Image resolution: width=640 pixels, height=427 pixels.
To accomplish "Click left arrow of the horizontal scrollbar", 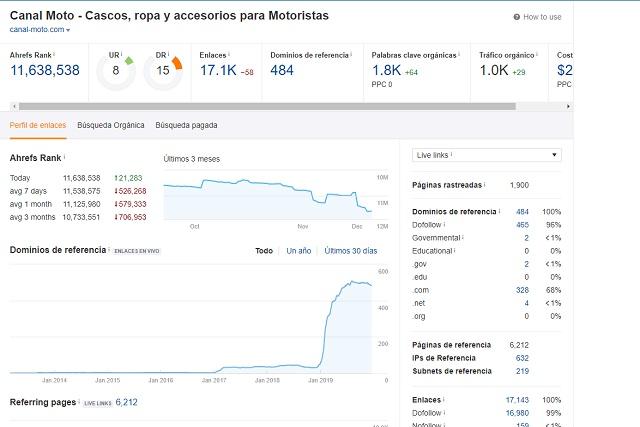I will point(14,107).
